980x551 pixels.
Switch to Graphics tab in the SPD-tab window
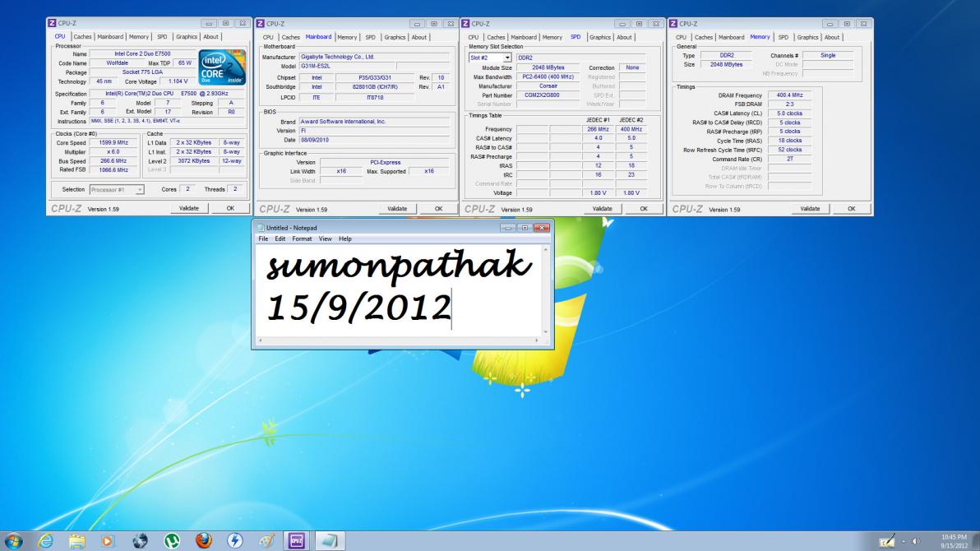[x=599, y=38]
